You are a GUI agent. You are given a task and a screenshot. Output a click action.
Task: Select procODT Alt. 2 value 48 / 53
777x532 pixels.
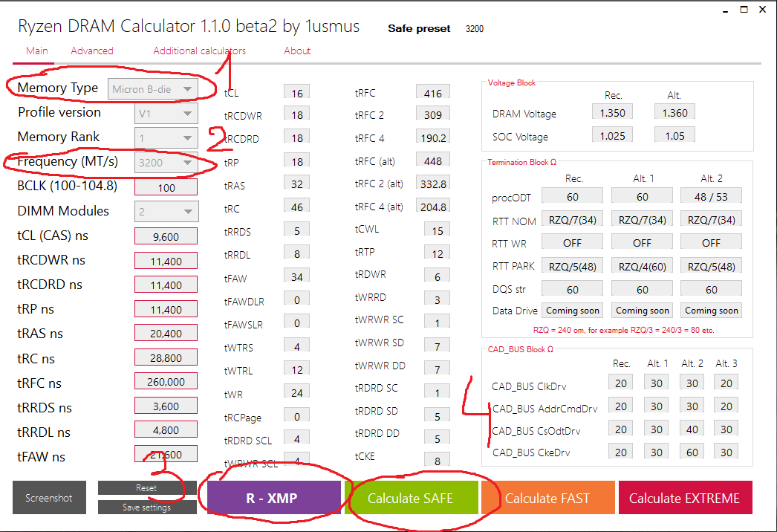711,196
